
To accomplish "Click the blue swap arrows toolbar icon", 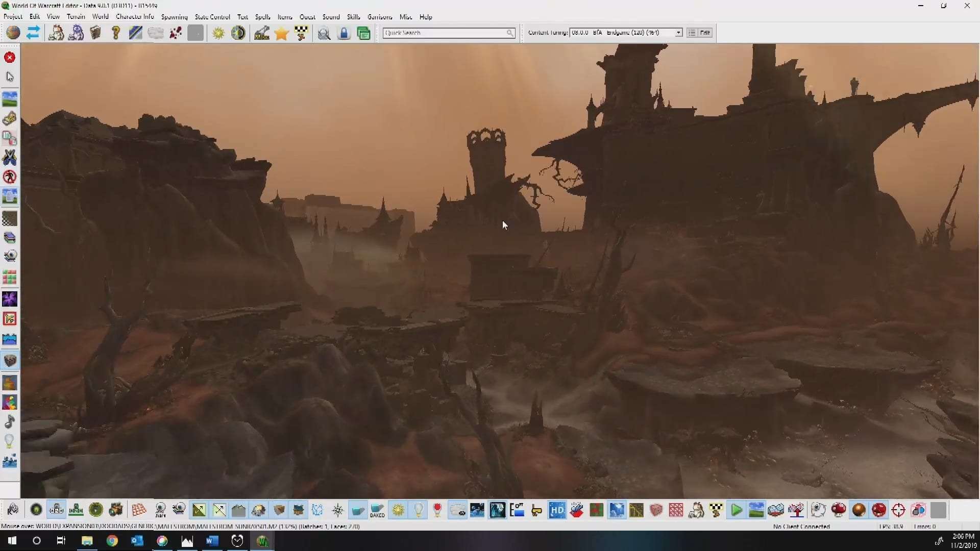I will 33,33.
